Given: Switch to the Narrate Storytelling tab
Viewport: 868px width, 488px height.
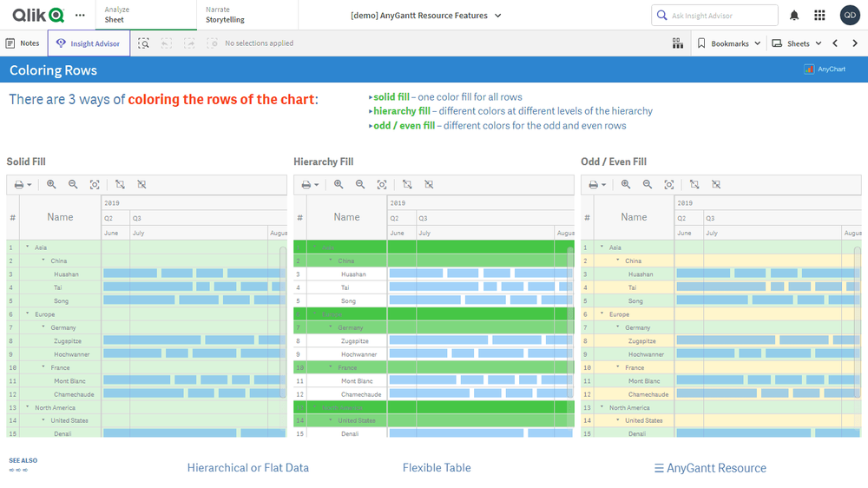Looking at the screenshot, I should 225,15.
